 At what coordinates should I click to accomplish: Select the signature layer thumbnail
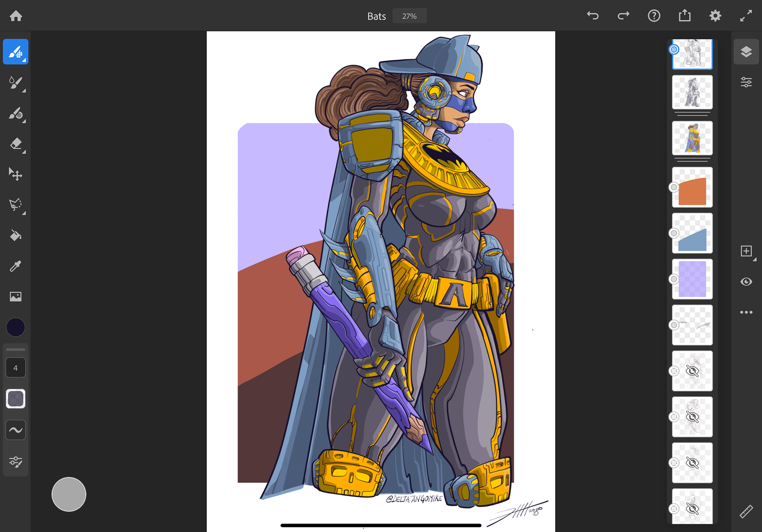tap(692, 325)
